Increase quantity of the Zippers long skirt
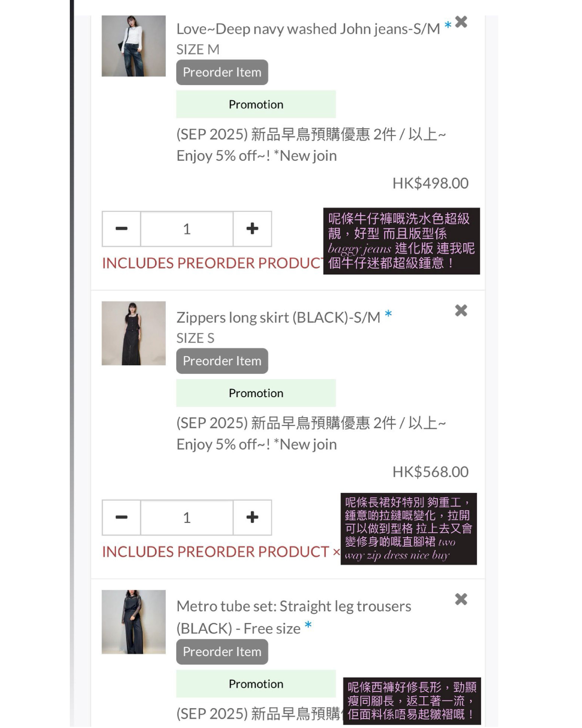Viewport: 582px width, 728px height. (252, 517)
